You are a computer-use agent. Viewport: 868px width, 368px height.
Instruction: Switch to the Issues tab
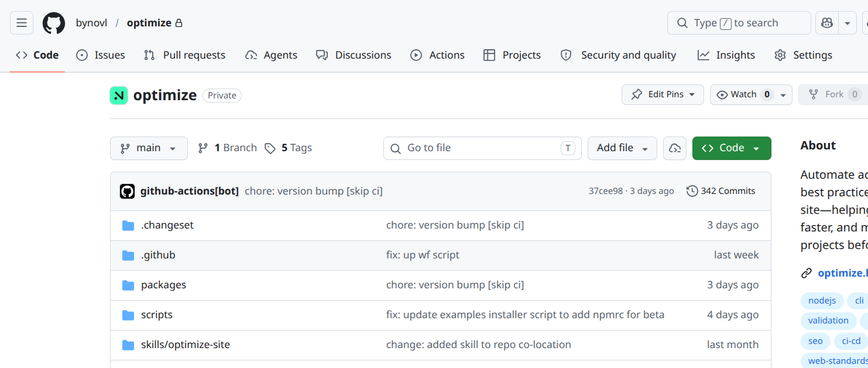tap(101, 55)
